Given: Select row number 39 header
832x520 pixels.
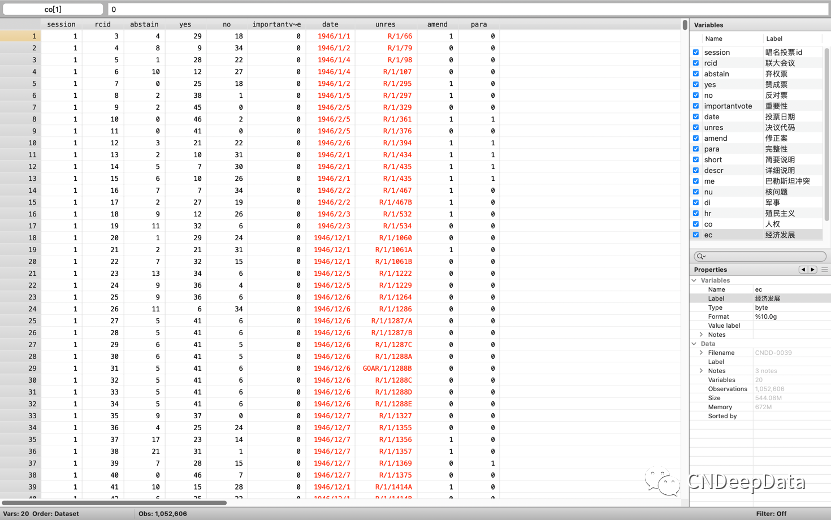Looking at the screenshot, I should click(x=20, y=487).
